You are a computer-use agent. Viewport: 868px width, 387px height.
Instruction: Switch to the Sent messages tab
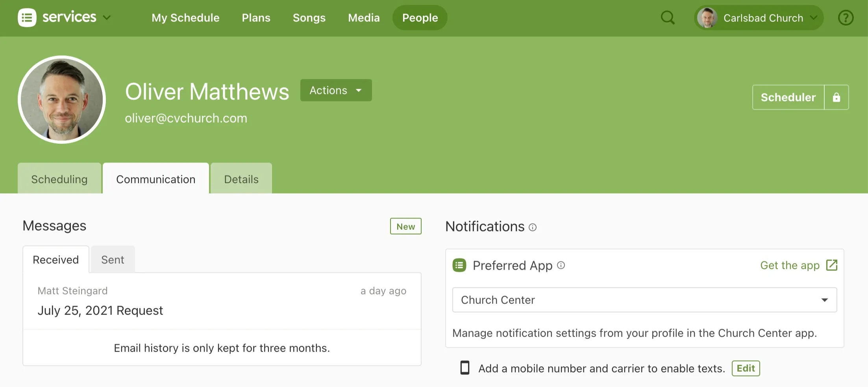click(x=112, y=259)
